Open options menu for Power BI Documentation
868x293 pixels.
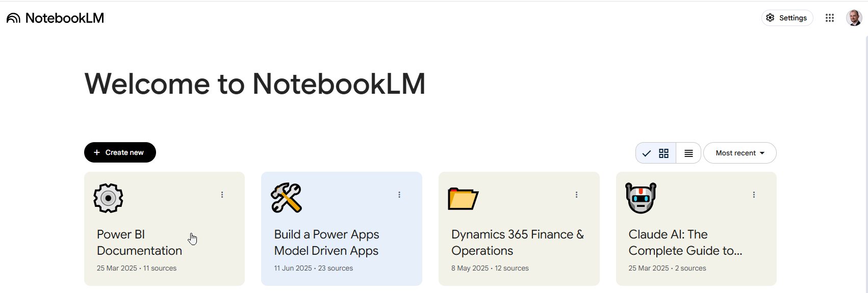tap(222, 195)
